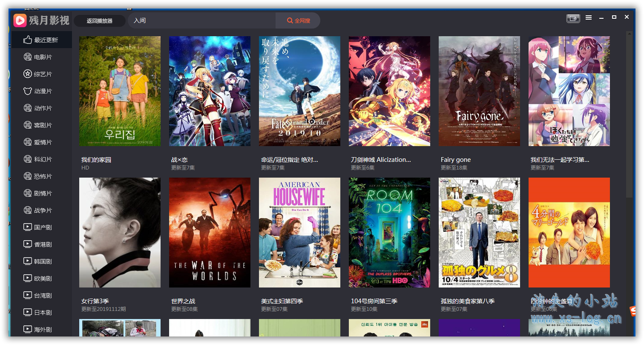Click the reel icon beside 剧情片

click(28, 193)
